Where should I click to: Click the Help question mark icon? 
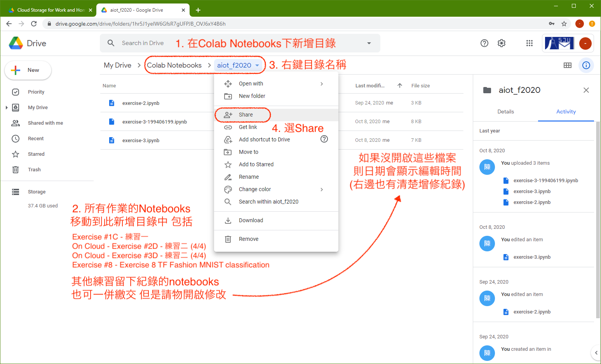tap(484, 43)
